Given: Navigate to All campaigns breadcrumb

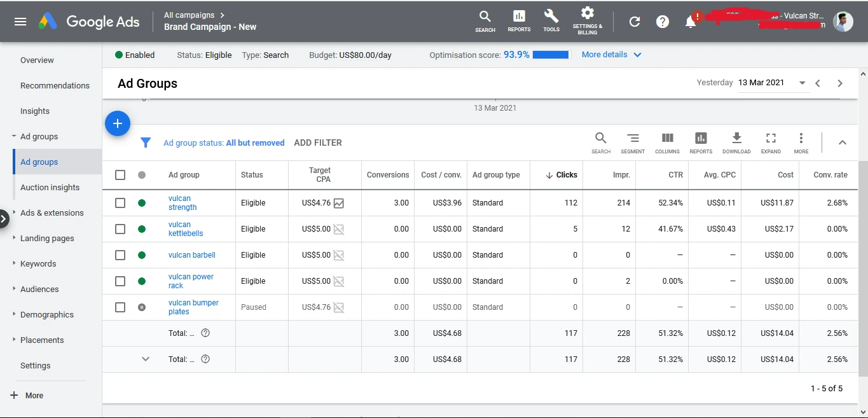Looking at the screenshot, I should [x=189, y=15].
